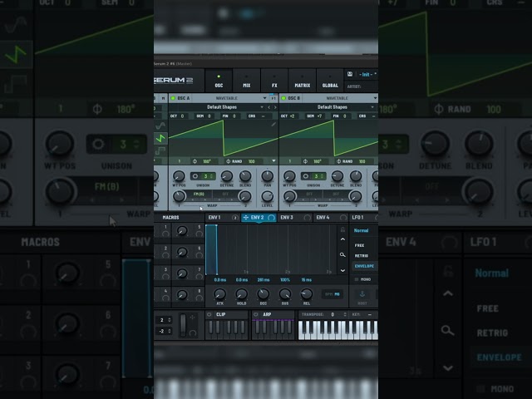Screen dimensions: 532x399
Task: Toggle OSC A power on/off
Action: point(173,98)
